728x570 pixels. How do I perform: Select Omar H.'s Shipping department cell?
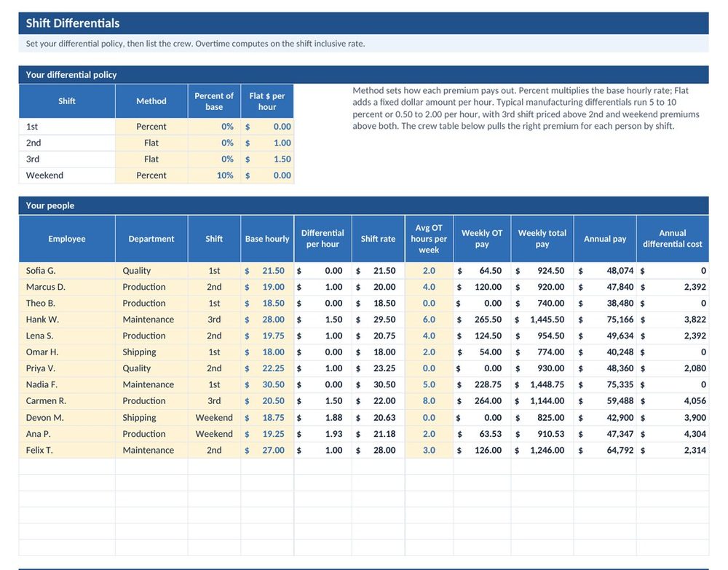(x=151, y=352)
